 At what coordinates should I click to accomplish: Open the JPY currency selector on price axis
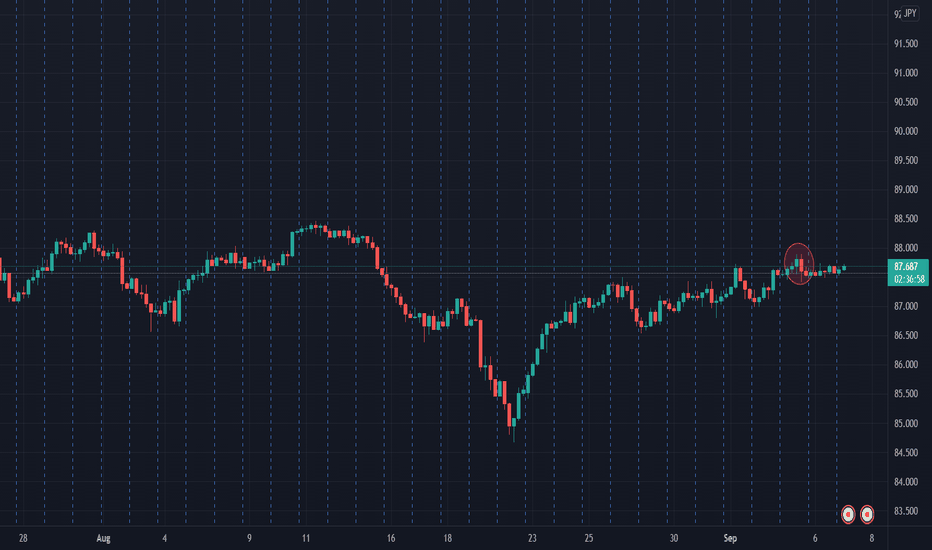pos(909,13)
